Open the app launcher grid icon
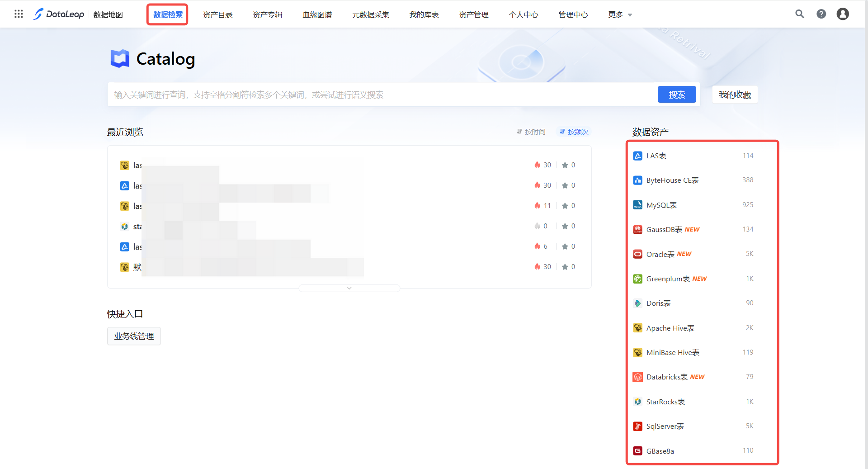 [19, 14]
